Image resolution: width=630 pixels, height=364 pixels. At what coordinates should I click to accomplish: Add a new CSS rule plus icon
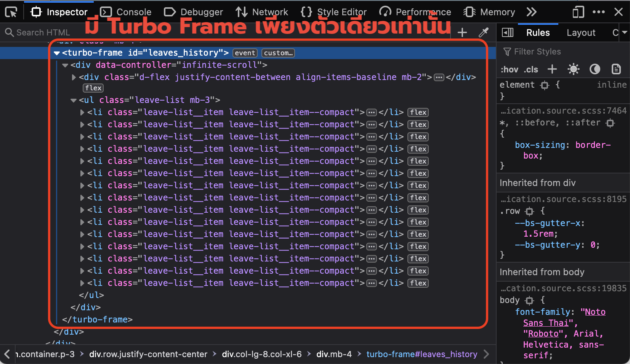[x=552, y=69]
